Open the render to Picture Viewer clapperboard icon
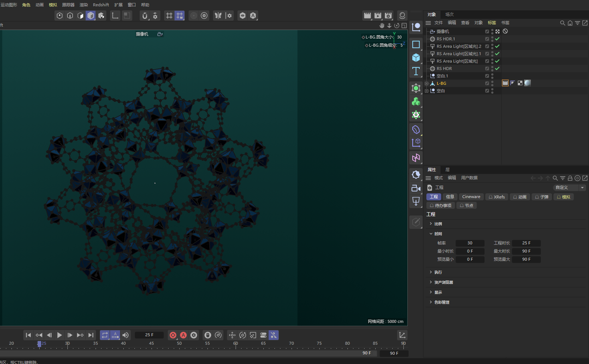 [x=378, y=16]
